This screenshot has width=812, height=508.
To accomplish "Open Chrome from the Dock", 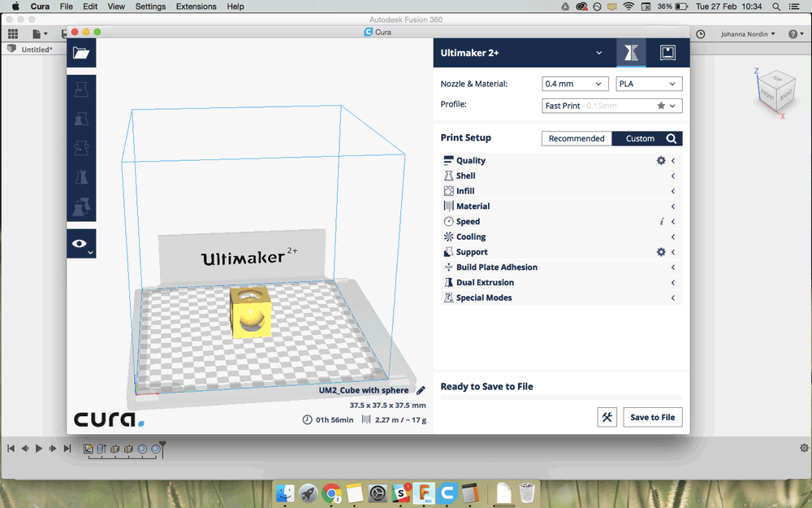I will click(331, 493).
